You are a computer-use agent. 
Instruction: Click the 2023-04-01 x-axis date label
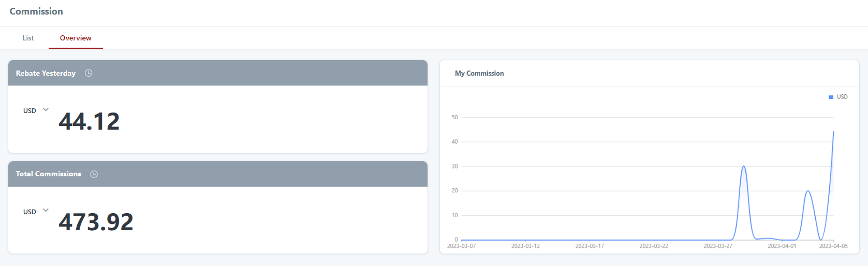(782, 246)
